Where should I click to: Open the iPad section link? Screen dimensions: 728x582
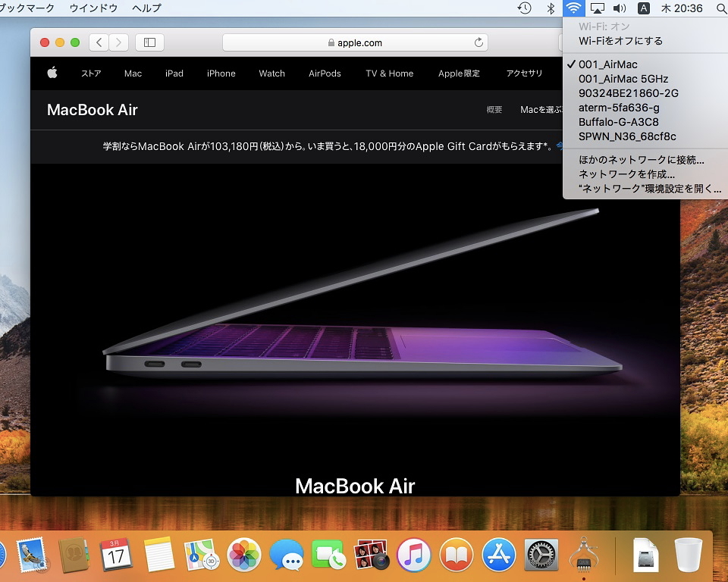pyautogui.click(x=174, y=74)
